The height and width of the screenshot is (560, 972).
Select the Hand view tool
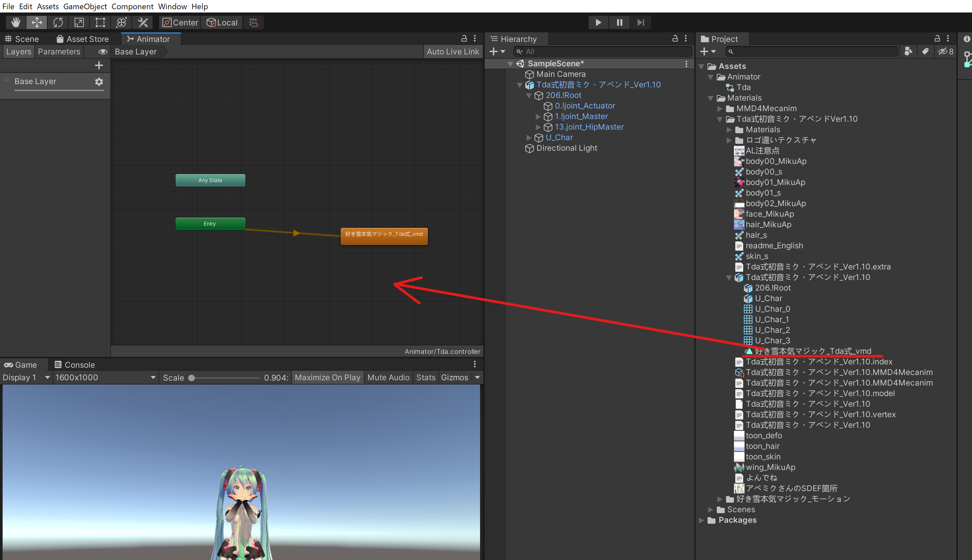16,22
